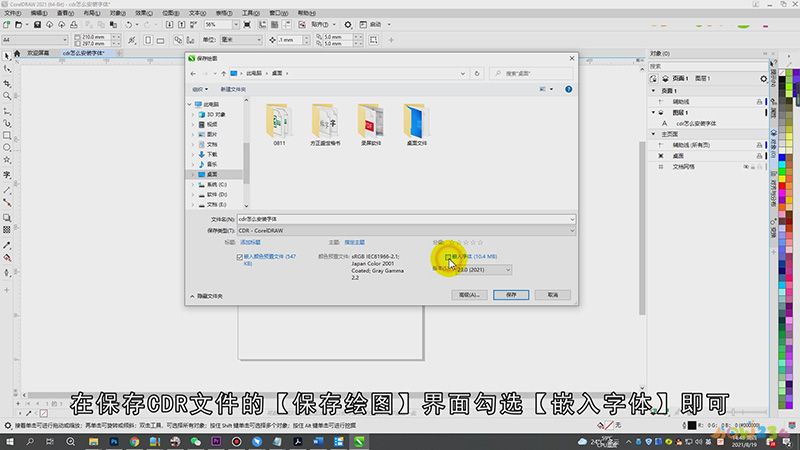Click the file name input field
The height and width of the screenshot is (450, 800).
click(406, 219)
